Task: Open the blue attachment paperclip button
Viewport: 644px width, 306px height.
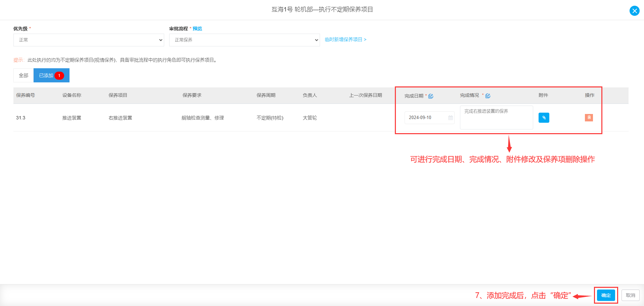Action: (x=544, y=118)
